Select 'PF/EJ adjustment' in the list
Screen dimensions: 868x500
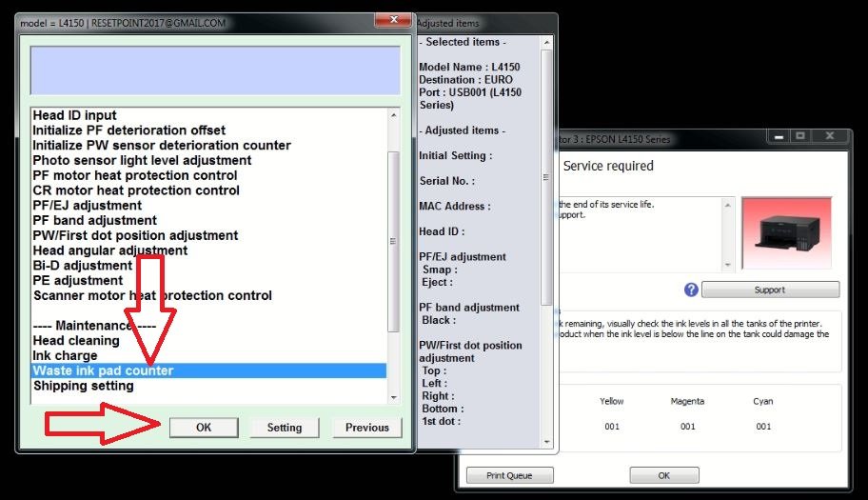pyautogui.click(x=87, y=206)
